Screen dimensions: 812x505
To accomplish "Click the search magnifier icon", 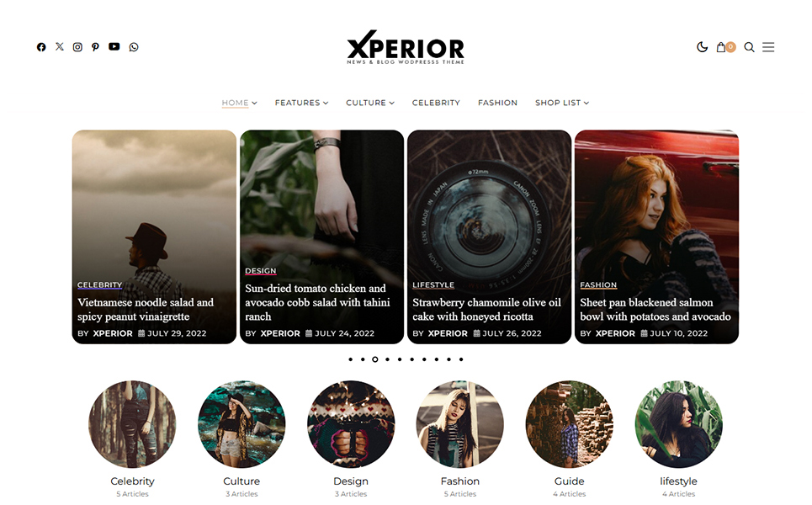I will pyautogui.click(x=749, y=47).
